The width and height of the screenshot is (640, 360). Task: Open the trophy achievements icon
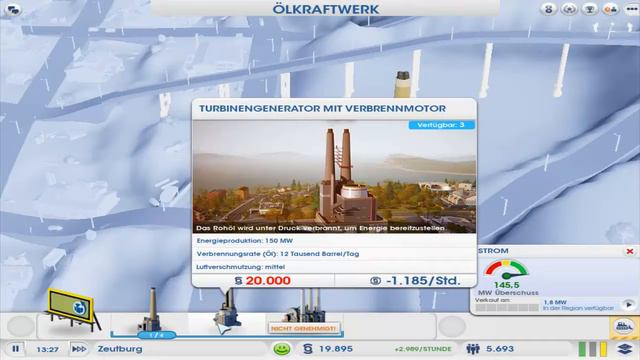coord(589,9)
